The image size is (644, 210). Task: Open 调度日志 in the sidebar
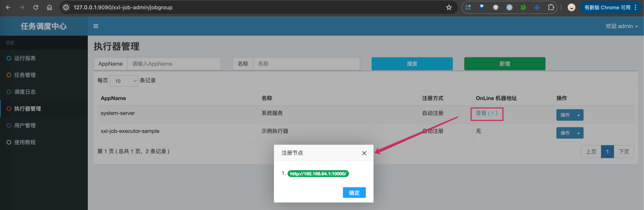(25, 92)
